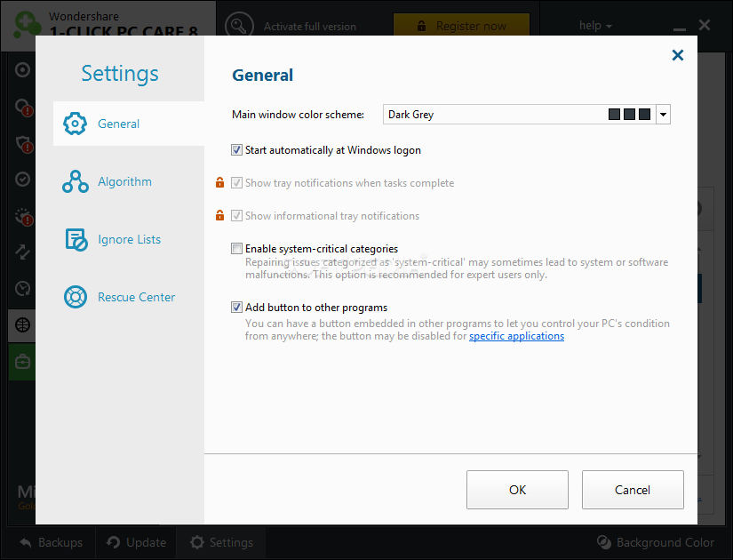The image size is (733, 560).
Task: Click the third Dark Grey color swatch
Action: 645,114
